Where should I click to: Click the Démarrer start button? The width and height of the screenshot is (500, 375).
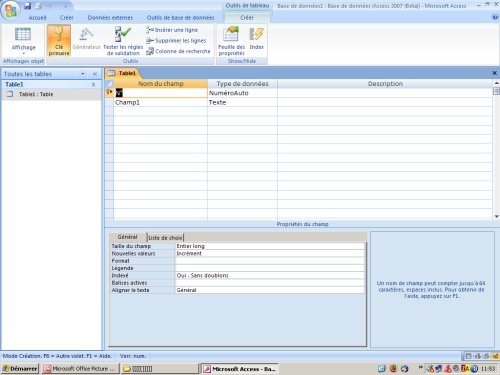(x=20, y=369)
